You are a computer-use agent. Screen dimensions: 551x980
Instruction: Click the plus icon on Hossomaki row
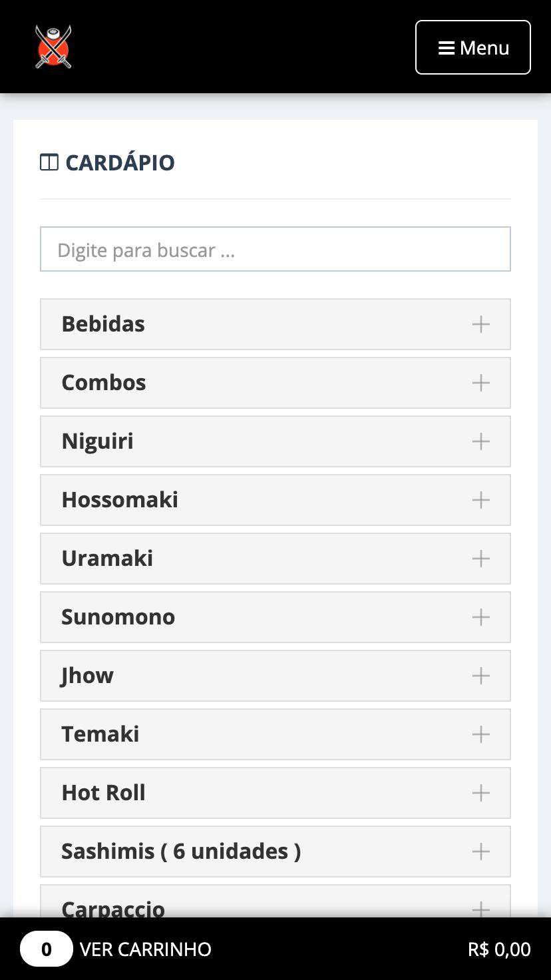[481, 500]
